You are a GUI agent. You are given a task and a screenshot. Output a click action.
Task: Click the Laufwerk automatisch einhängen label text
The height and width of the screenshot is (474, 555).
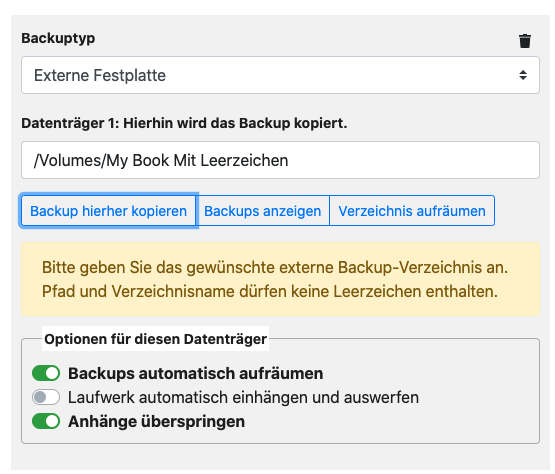click(x=243, y=397)
